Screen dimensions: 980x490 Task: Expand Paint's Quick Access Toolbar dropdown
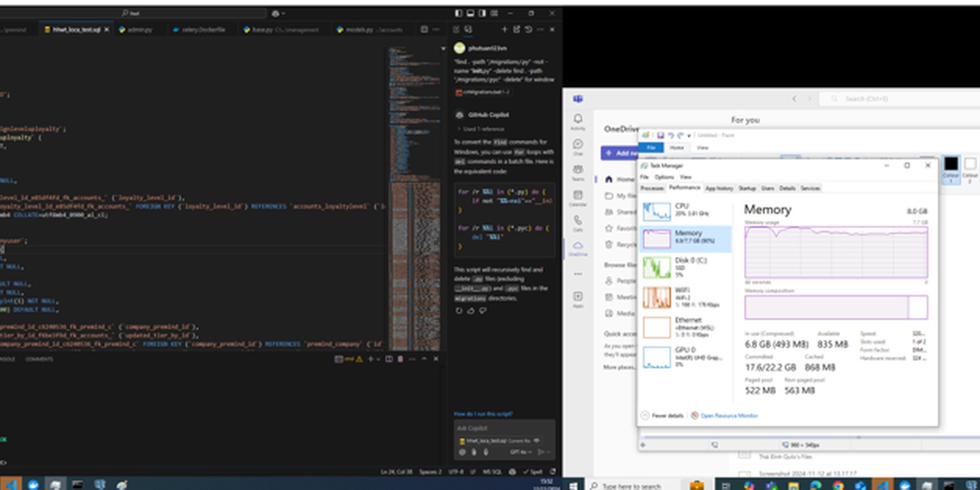coord(689,135)
